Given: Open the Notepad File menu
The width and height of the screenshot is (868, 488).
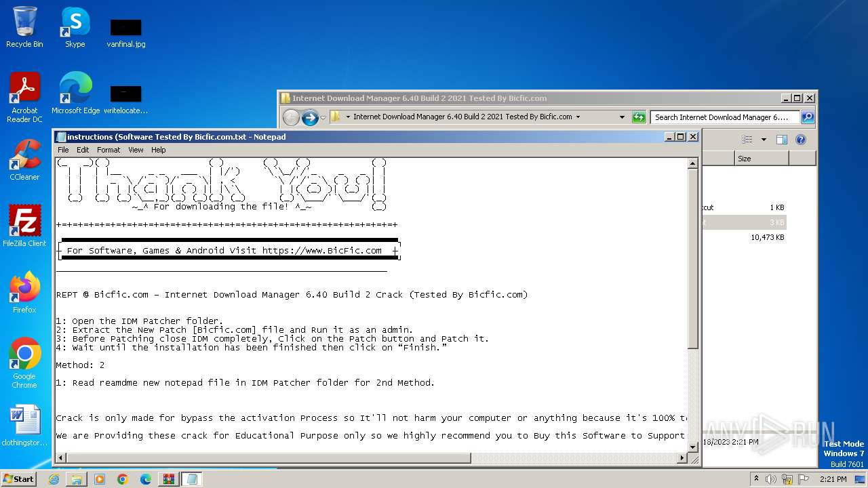Looking at the screenshot, I should coord(63,150).
